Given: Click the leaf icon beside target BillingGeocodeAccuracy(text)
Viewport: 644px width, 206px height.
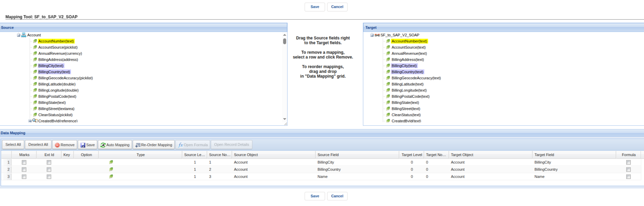Looking at the screenshot, I should 388,78.
